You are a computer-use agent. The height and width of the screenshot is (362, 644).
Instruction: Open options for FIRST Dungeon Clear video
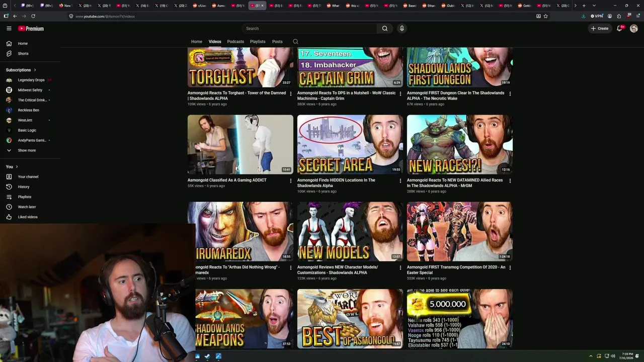pyautogui.click(x=510, y=94)
